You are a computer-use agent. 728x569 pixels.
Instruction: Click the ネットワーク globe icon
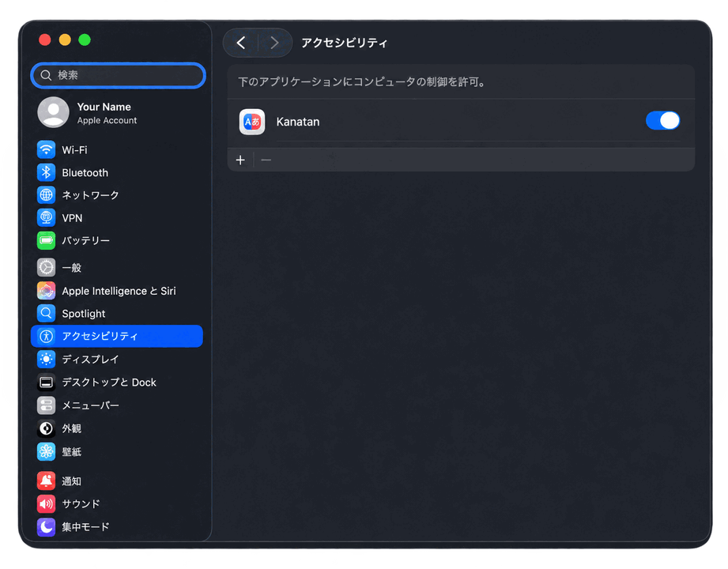46,195
